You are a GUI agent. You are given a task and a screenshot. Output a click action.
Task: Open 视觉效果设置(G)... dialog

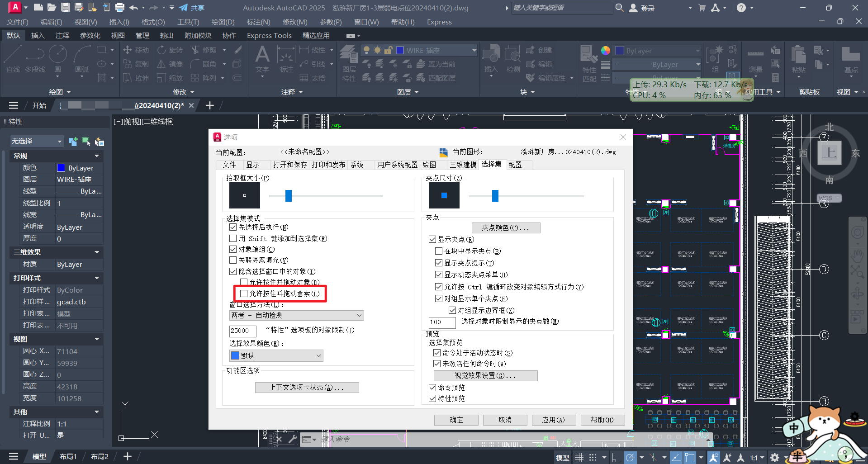pyautogui.click(x=485, y=375)
